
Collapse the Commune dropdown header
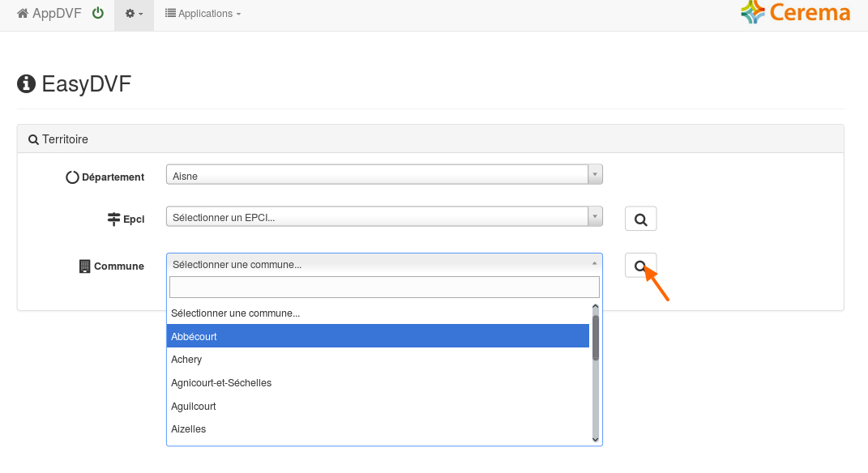(384, 264)
